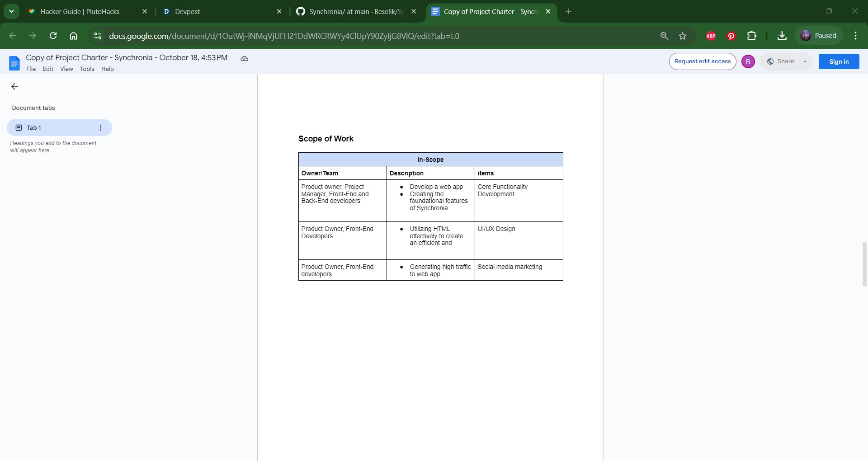The height and width of the screenshot is (461, 868).
Task: Open the zoom magnifier in address bar
Action: coord(664,36)
